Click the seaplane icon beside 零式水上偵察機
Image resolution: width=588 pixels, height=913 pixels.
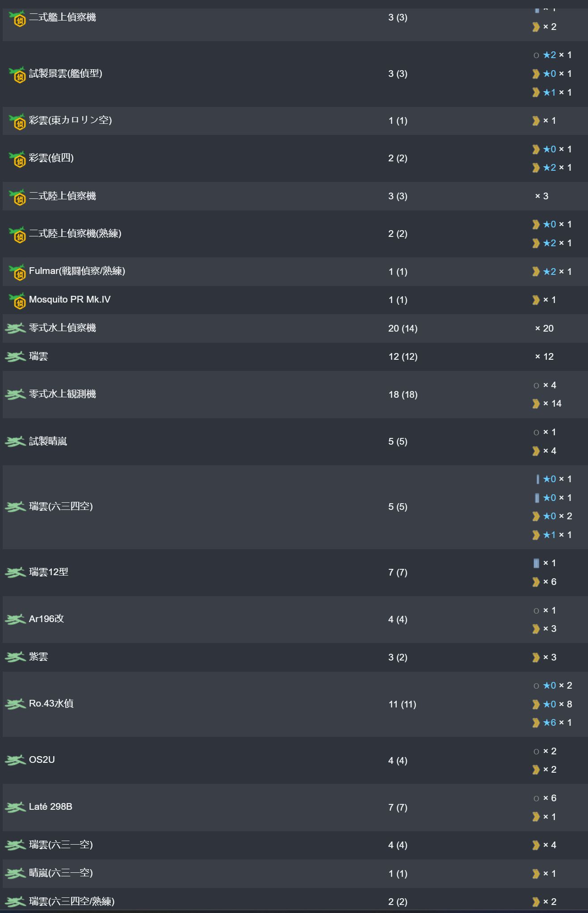click(x=15, y=328)
